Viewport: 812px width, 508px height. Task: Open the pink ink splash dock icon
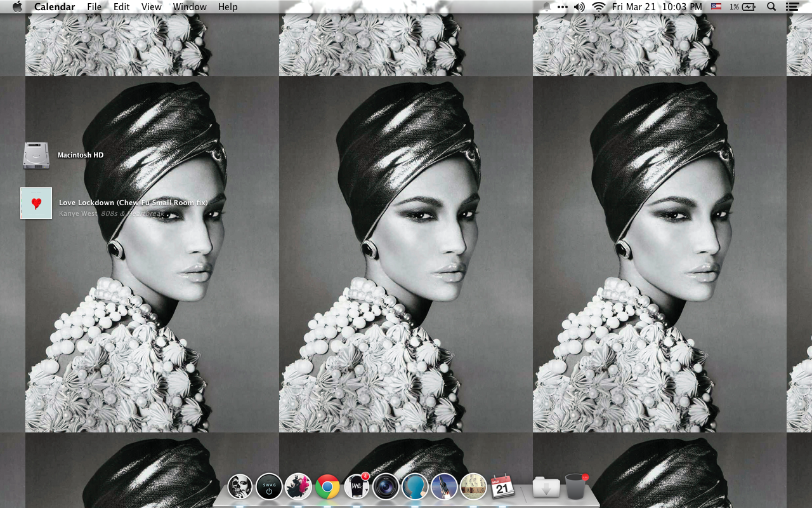coord(298,487)
